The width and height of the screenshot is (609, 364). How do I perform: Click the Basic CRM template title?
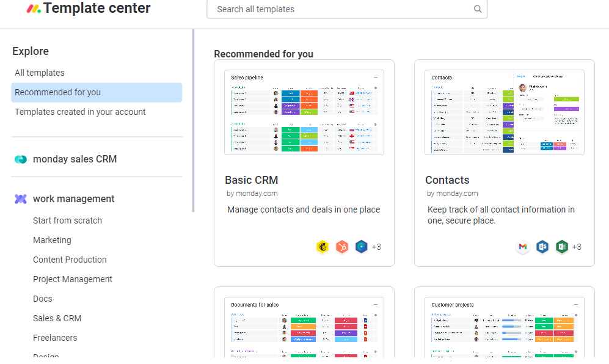pyautogui.click(x=252, y=180)
